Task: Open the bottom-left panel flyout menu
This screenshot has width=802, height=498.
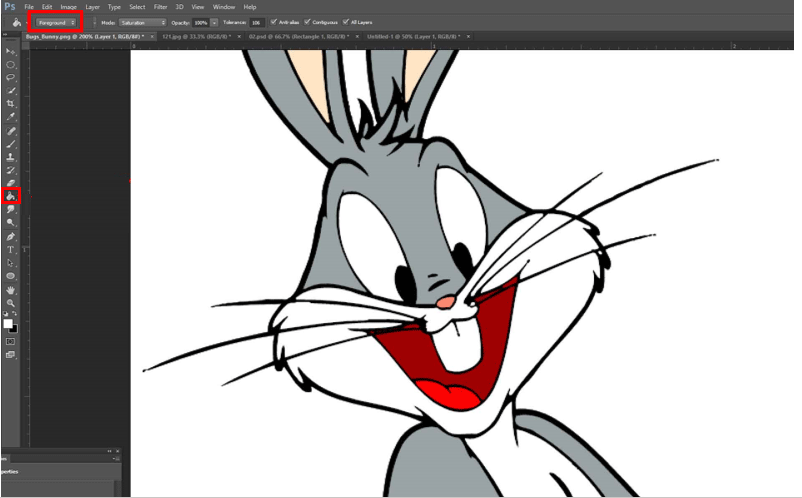Action: [116, 459]
